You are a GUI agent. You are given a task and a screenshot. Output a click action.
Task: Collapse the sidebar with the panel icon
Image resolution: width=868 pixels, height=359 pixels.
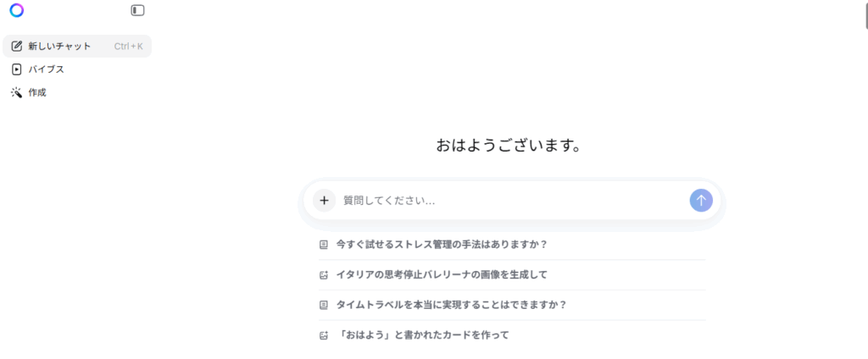tap(138, 10)
